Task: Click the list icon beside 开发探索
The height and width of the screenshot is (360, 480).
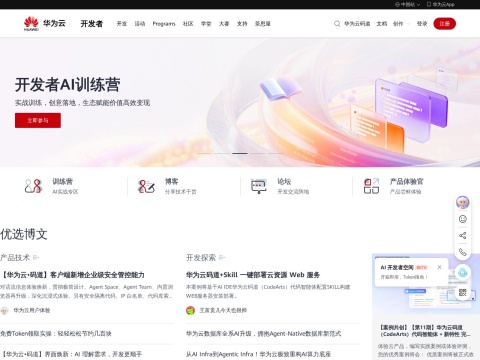Action: (222, 257)
